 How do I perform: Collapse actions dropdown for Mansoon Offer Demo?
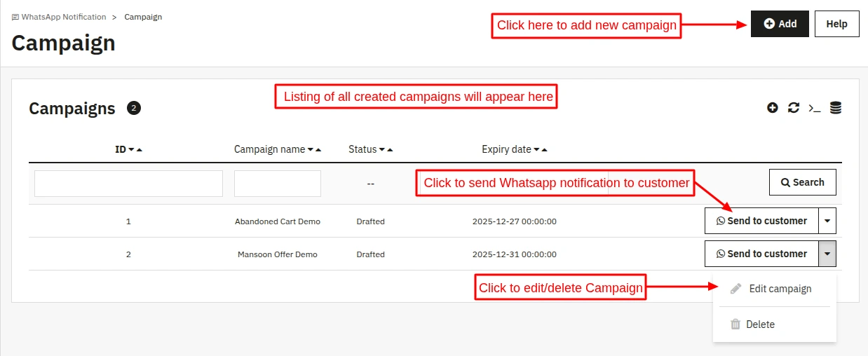point(827,254)
